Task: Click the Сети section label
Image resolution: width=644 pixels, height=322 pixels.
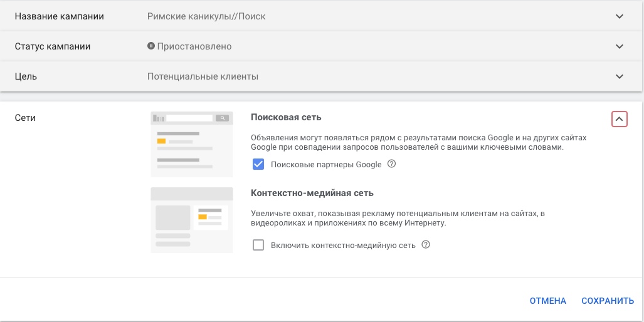Action: click(x=25, y=118)
